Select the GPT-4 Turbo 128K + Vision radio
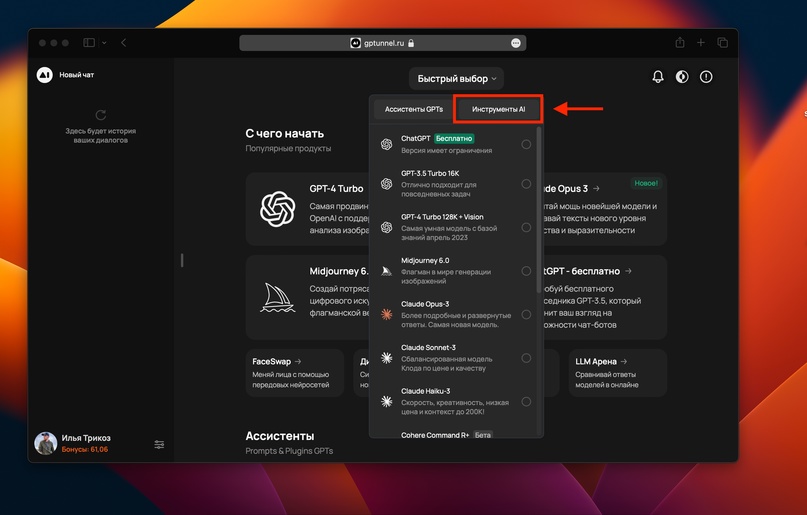The image size is (807, 515). click(x=526, y=227)
